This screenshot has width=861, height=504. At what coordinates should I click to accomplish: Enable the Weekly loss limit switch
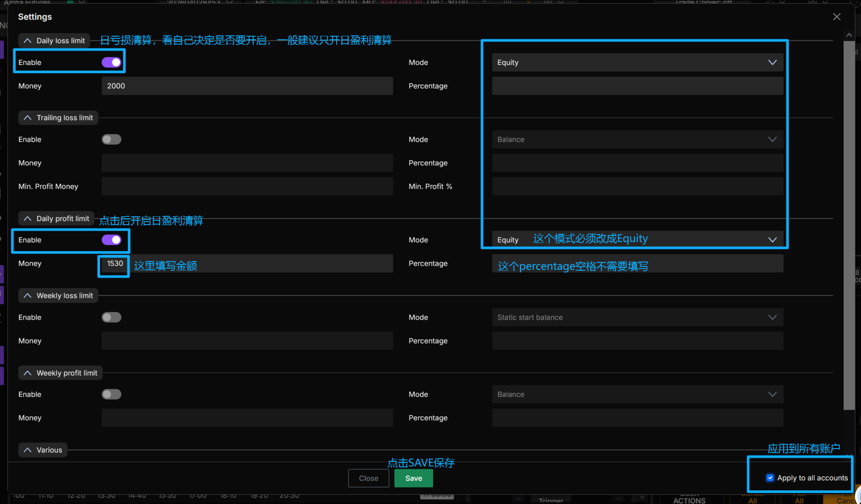point(111,317)
